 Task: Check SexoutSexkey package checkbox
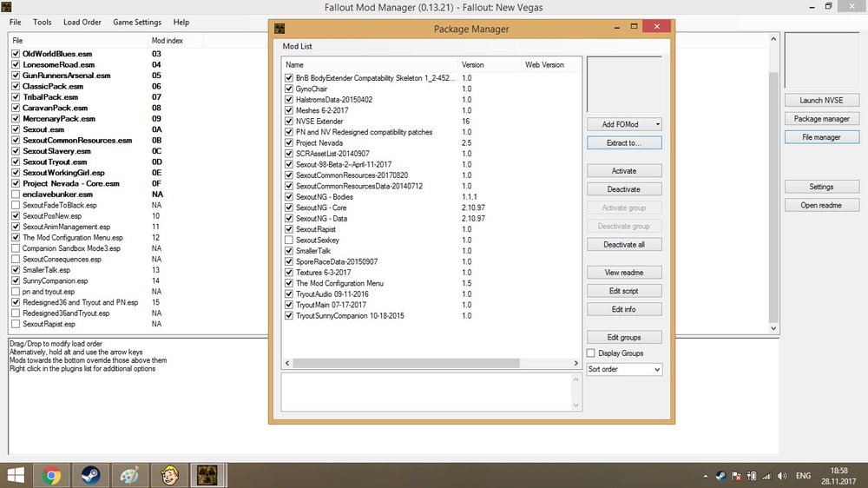289,240
